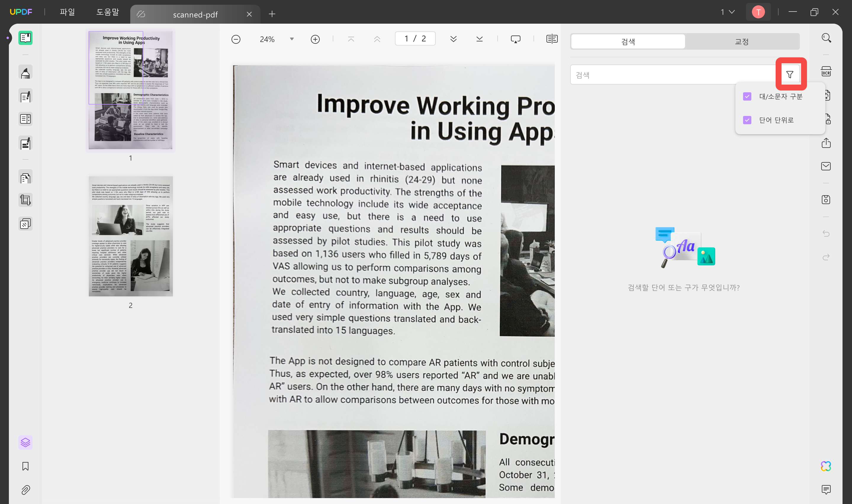Expand the 24% zoom level dropdown

tap(292, 39)
